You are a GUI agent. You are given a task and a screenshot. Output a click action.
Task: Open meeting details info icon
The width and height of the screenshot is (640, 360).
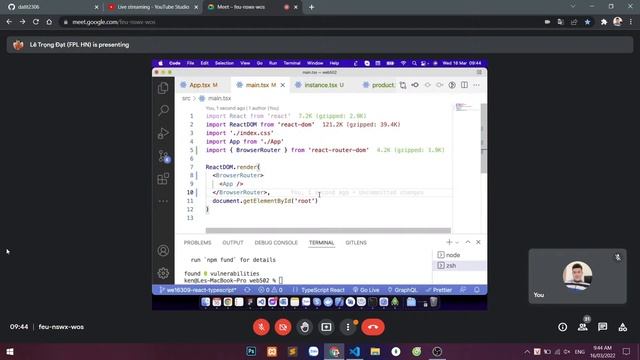pos(562,327)
